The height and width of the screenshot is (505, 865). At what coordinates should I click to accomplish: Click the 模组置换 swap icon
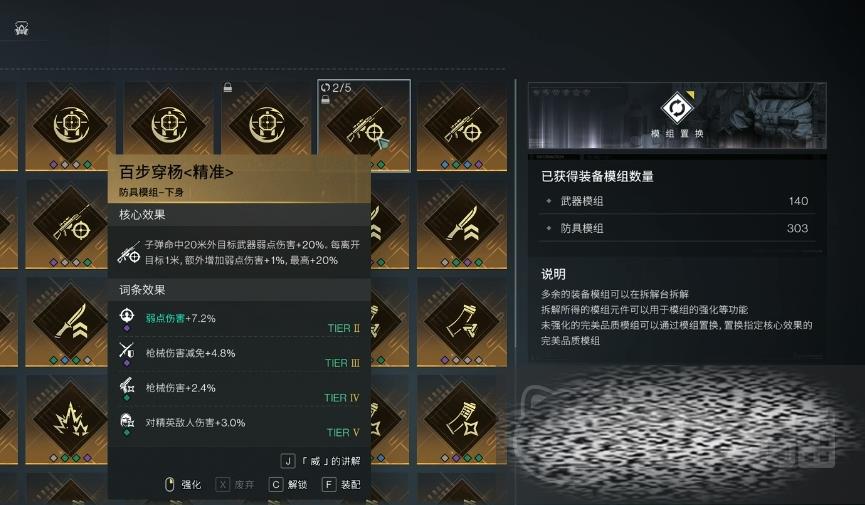[x=677, y=108]
